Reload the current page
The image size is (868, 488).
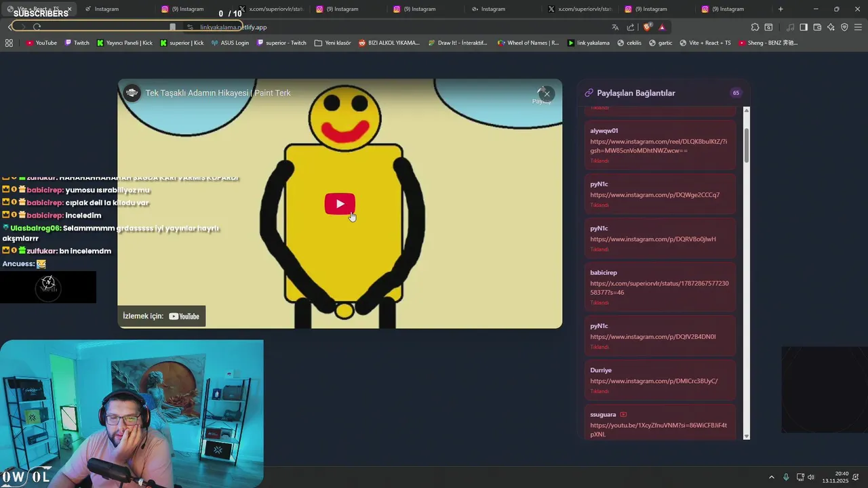[x=37, y=27]
